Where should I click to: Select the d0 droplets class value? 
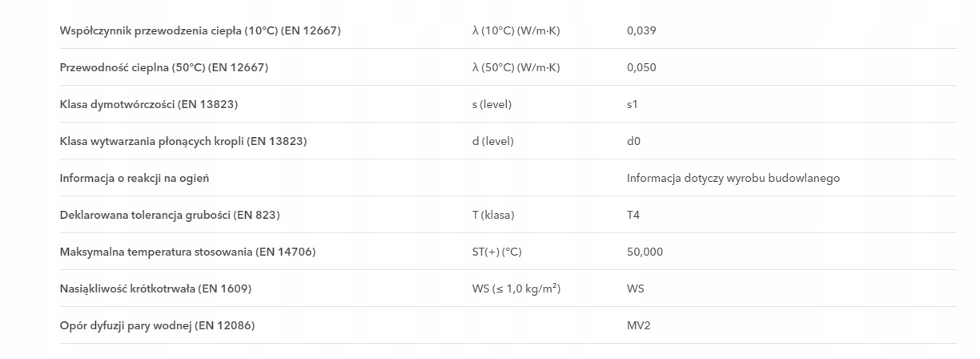[x=633, y=141]
